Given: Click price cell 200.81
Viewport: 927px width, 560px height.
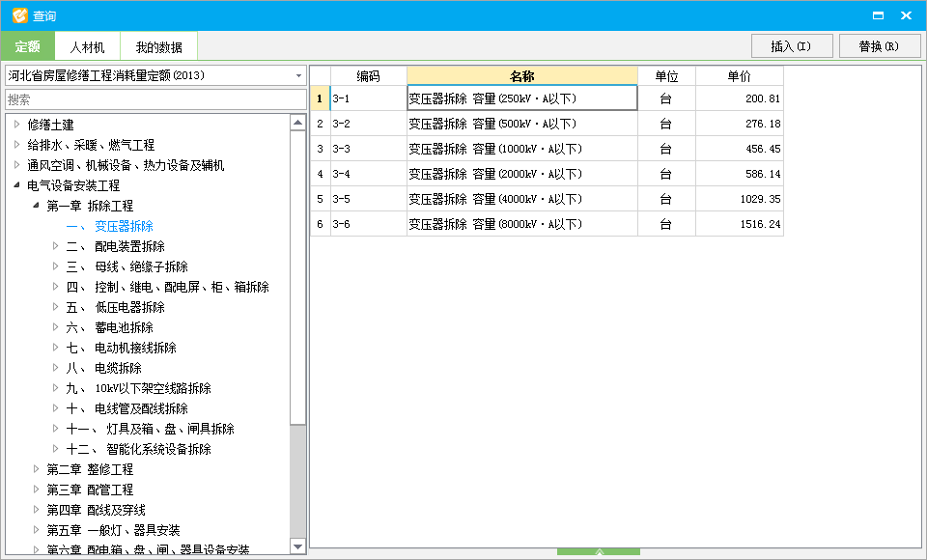Looking at the screenshot, I should tap(740, 98).
